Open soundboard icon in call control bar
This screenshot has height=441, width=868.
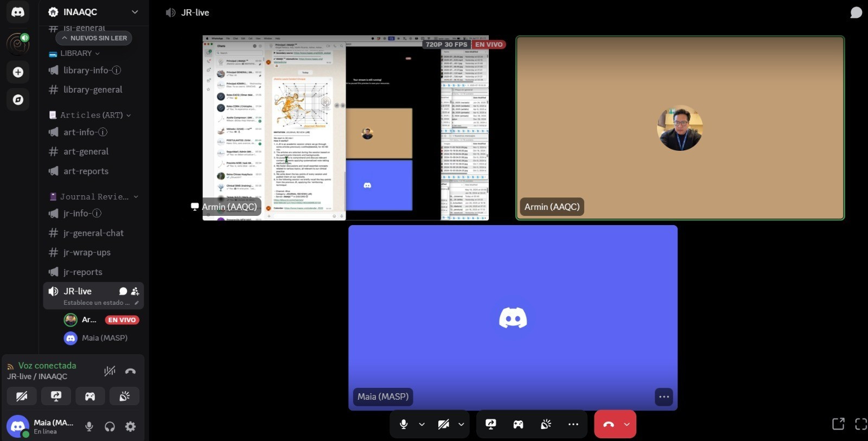pyautogui.click(x=546, y=424)
